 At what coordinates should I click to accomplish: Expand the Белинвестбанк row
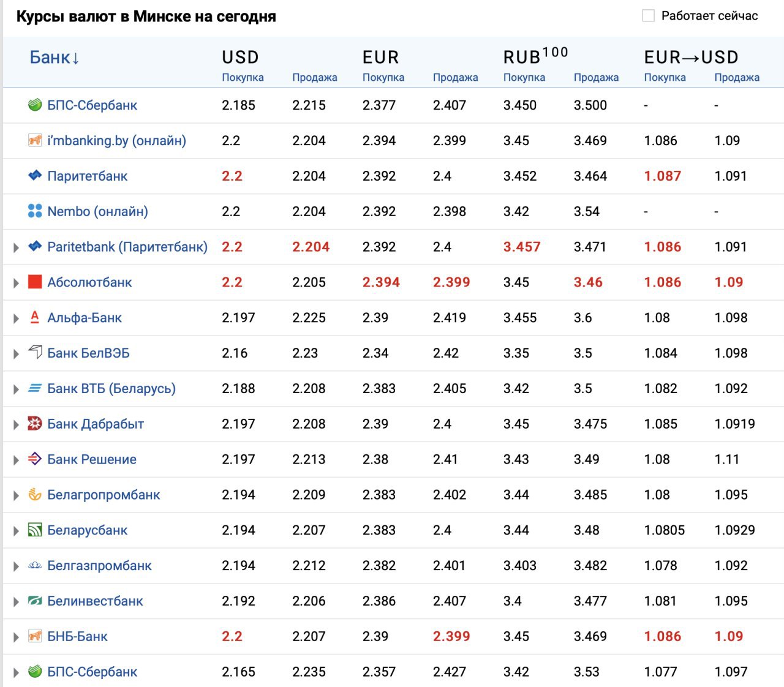(x=17, y=602)
